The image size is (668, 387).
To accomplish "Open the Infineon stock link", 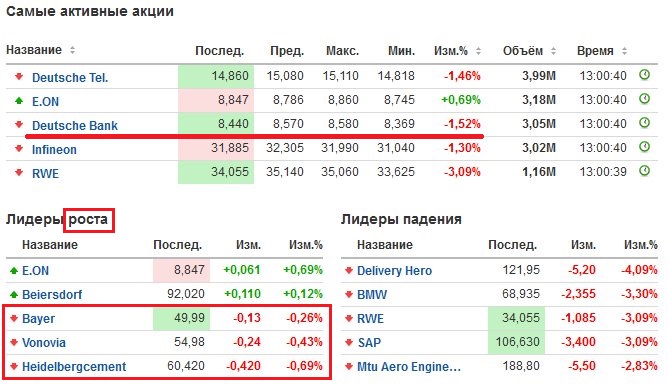I will (54, 150).
